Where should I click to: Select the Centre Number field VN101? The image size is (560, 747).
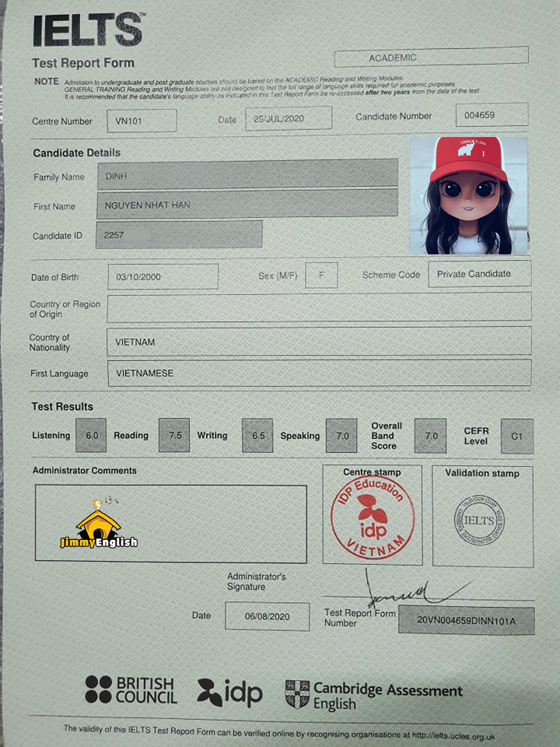coord(142,121)
